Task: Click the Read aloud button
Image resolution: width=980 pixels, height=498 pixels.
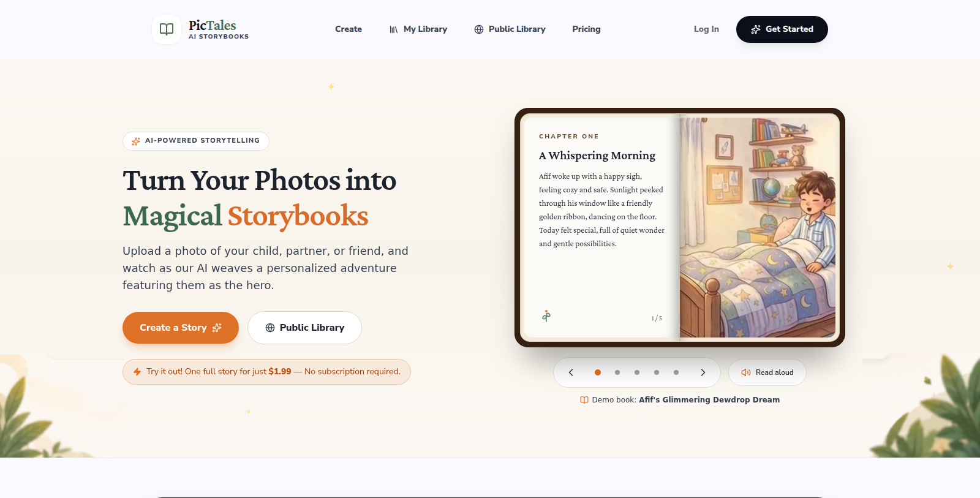Action: (x=767, y=372)
